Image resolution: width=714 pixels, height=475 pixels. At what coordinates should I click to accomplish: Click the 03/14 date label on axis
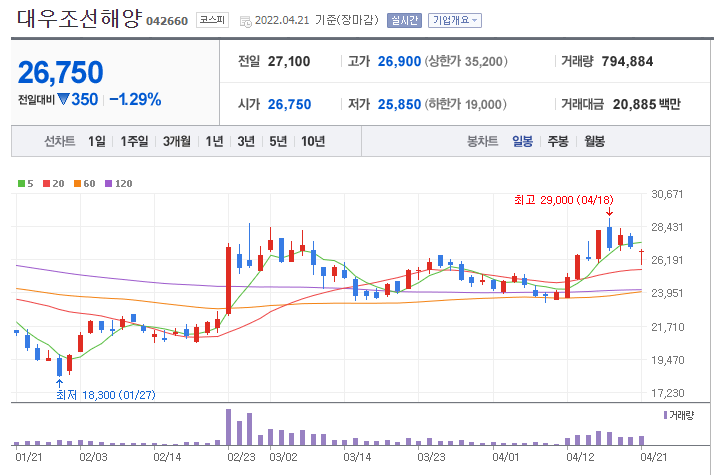pyautogui.click(x=357, y=457)
